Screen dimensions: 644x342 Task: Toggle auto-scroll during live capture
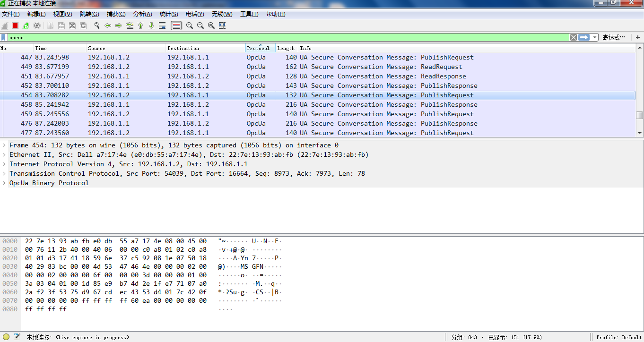[x=162, y=26]
